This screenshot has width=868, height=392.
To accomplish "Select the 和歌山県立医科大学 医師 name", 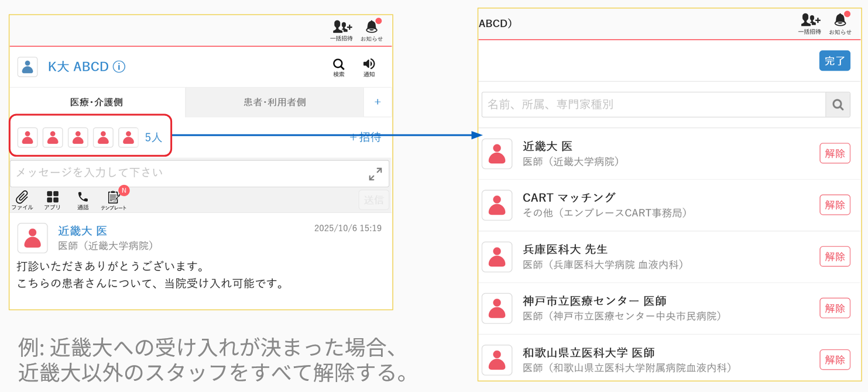I will coord(588,352).
